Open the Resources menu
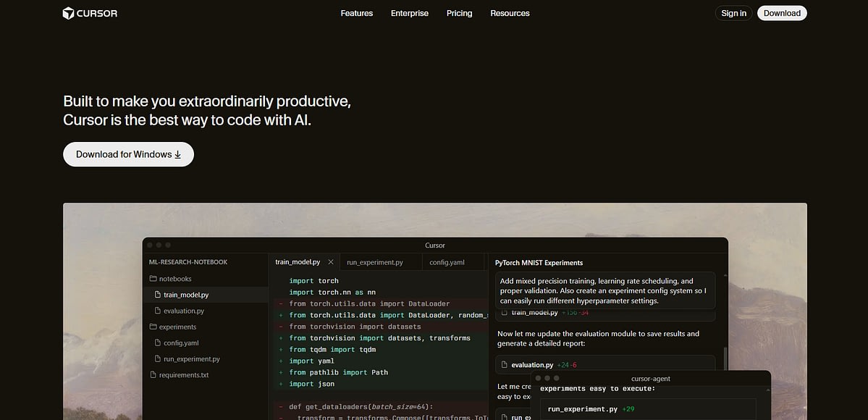 pos(510,13)
